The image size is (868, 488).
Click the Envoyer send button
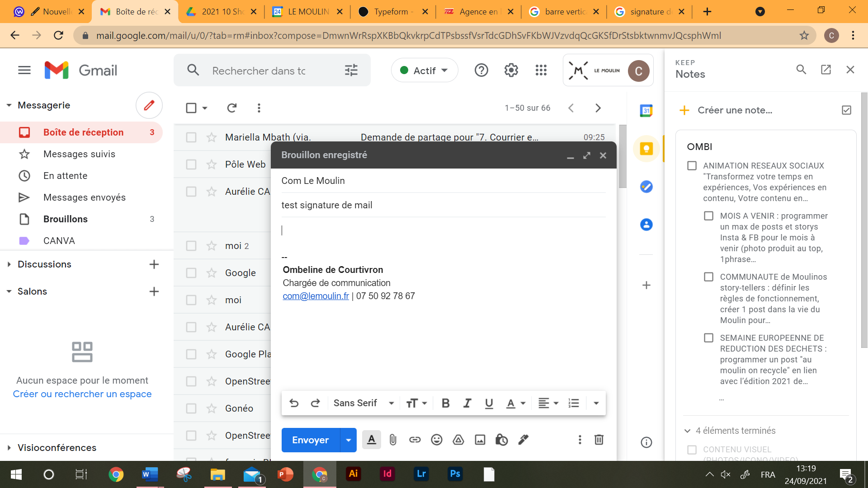click(310, 440)
